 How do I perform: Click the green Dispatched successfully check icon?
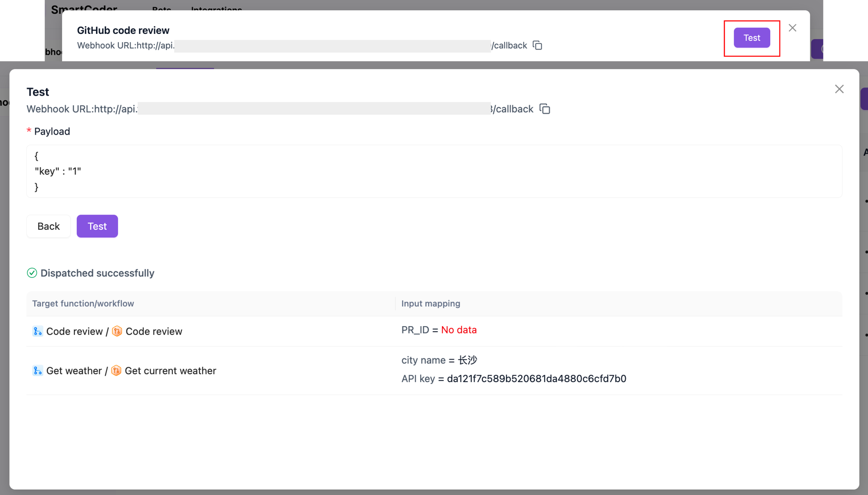click(32, 273)
